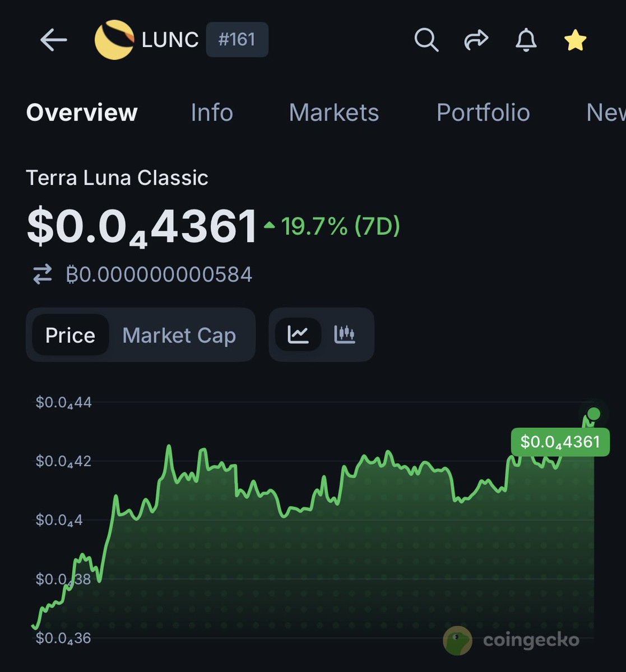Viewport: 626px width, 672px height.
Task: Toggle the yellow favorite star
Action: pyautogui.click(x=575, y=40)
